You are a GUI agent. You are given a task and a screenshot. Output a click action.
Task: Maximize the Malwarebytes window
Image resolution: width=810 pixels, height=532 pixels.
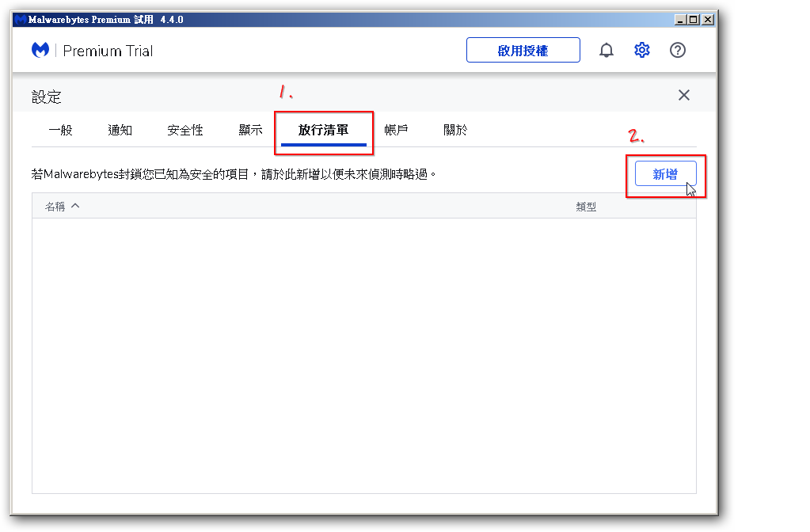point(694,20)
